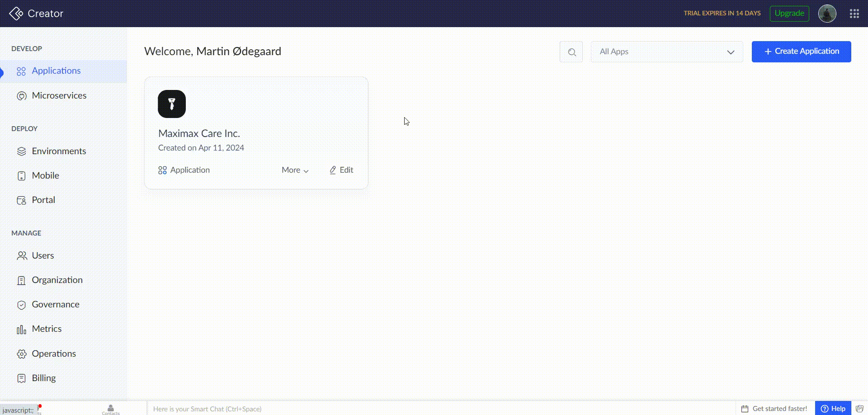Viewport: 868px width, 415px height.
Task: Click the Creator logo icon
Action: (x=16, y=14)
